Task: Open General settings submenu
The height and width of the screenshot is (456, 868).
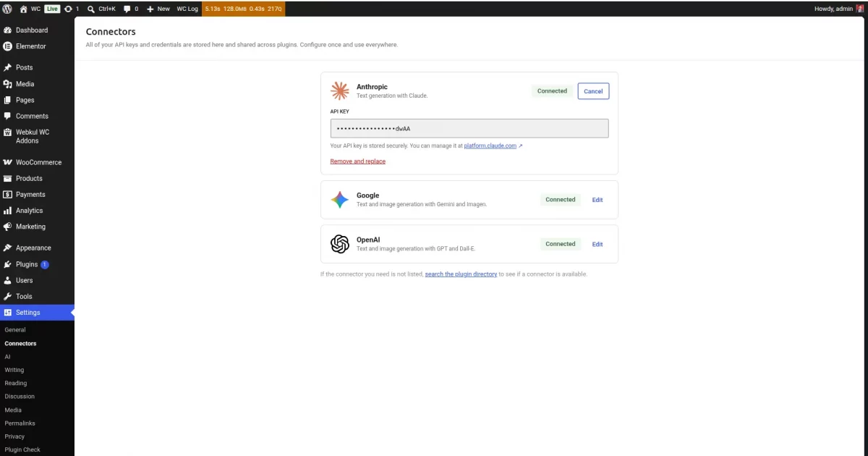Action: (15, 330)
